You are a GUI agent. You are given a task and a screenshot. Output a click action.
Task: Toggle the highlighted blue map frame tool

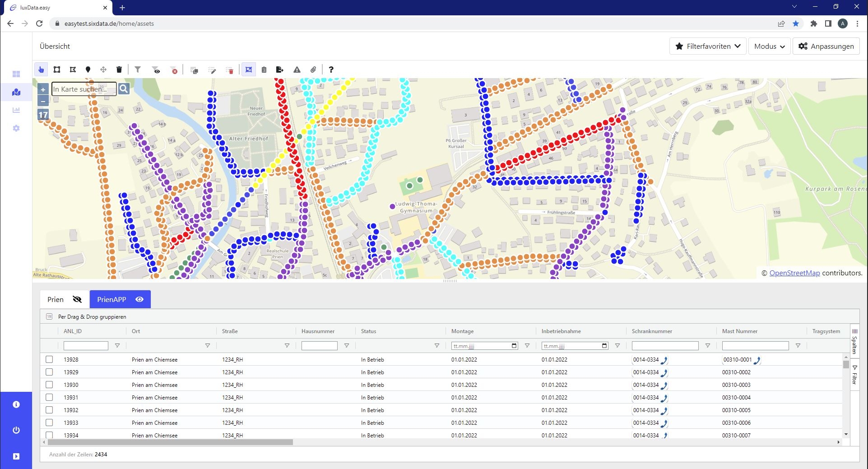[249, 70]
